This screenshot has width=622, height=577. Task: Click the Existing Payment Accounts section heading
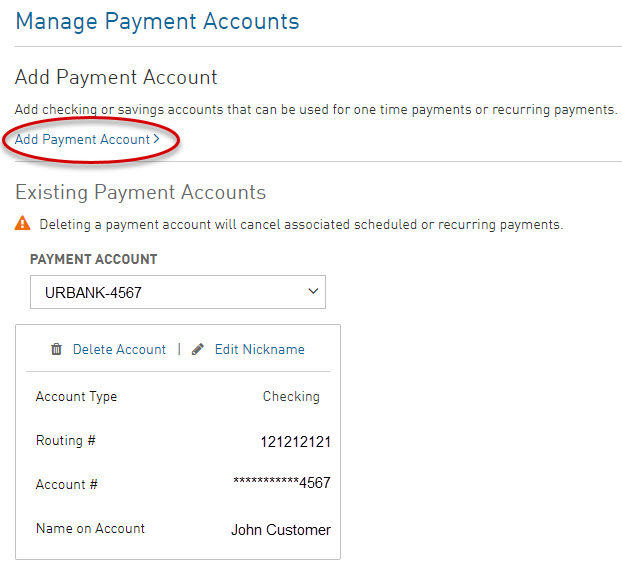click(140, 192)
